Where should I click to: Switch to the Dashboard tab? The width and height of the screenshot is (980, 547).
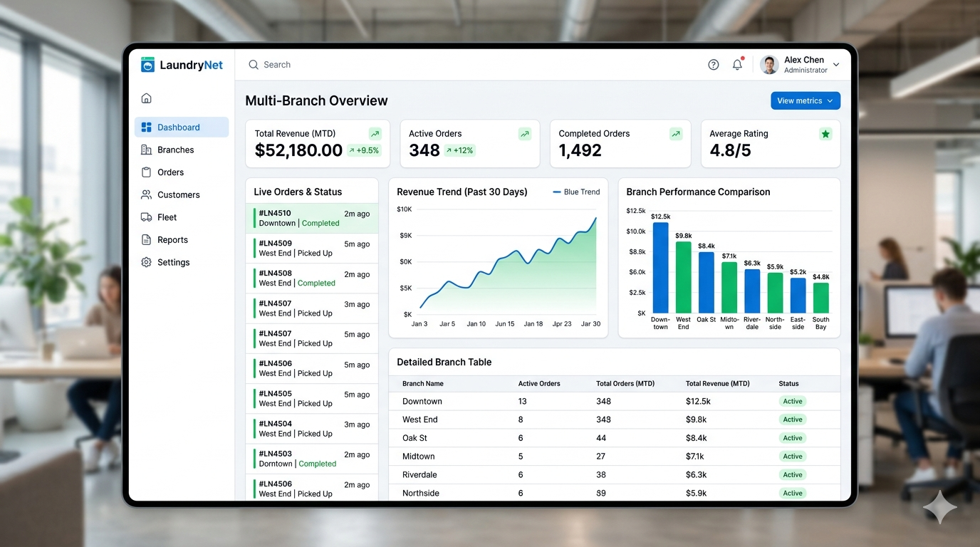tap(177, 127)
